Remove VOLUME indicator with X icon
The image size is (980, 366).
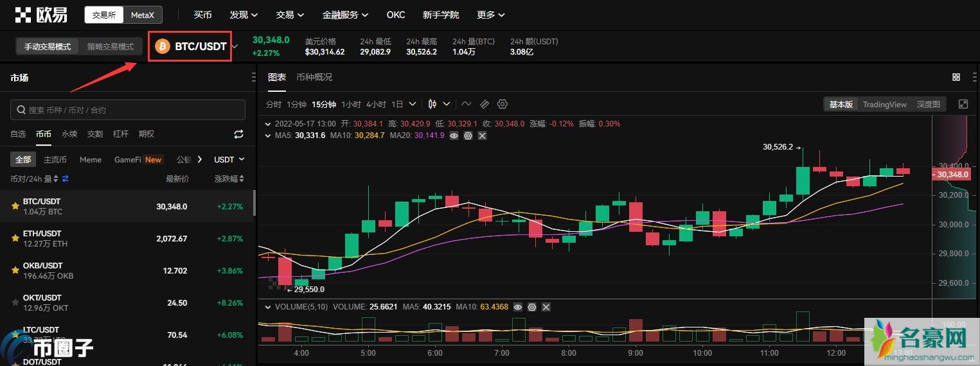pos(546,307)
